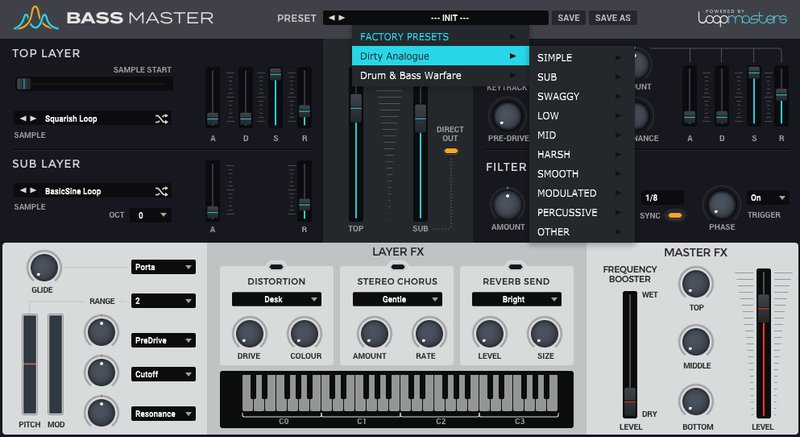Viewport: 800px width, 437px height.
Task: Click the SAVE button
Action: pyautogui.click(x=568, y=18)
